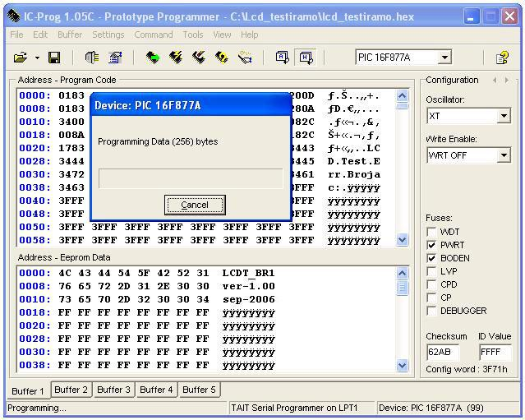The width and height of the screenshot is (525, 420).
Task: Save file with the floppy disk icon
Action: pos(54,58)
